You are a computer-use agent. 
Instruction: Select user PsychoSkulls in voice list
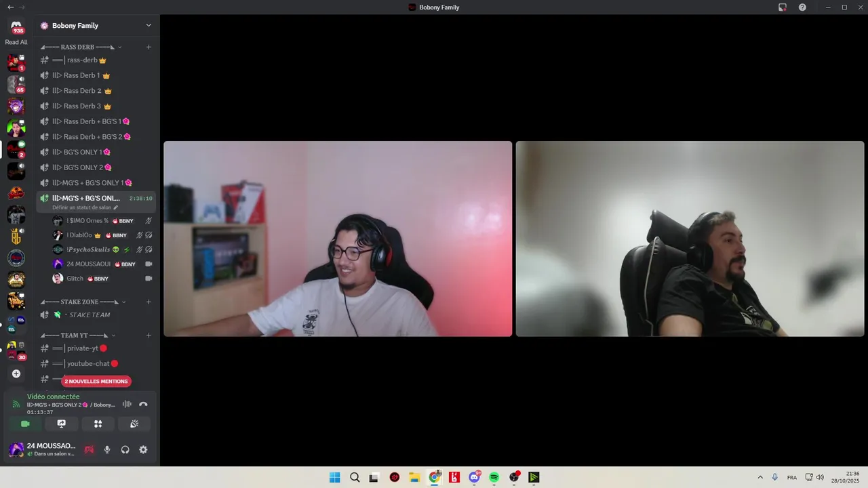(x=102, y=249)
